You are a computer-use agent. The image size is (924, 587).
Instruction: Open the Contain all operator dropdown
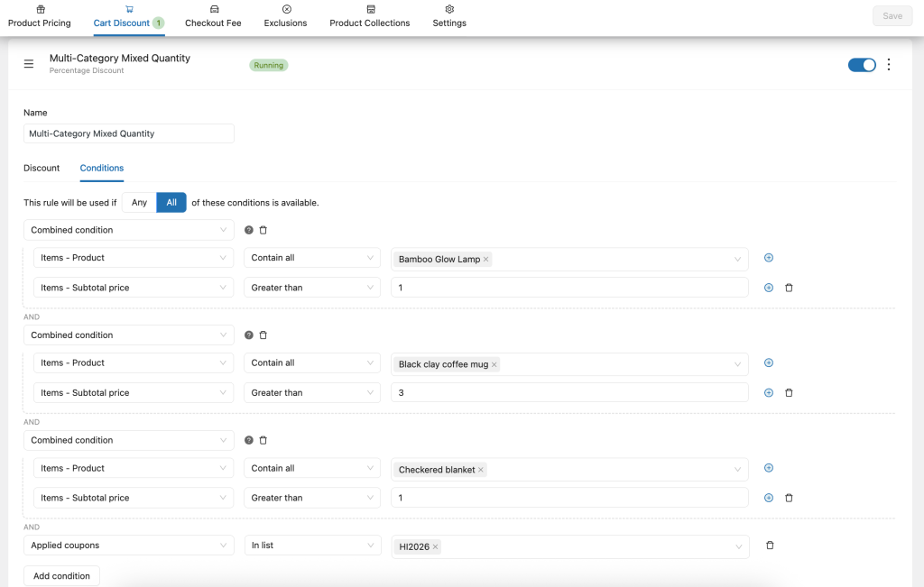(311, 257)
